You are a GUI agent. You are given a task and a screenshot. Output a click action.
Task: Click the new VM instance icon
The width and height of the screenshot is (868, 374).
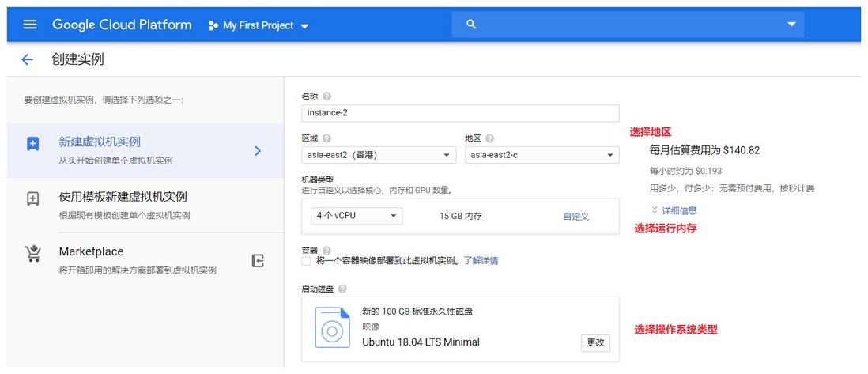pyautogui.click(x=33, y=145)
